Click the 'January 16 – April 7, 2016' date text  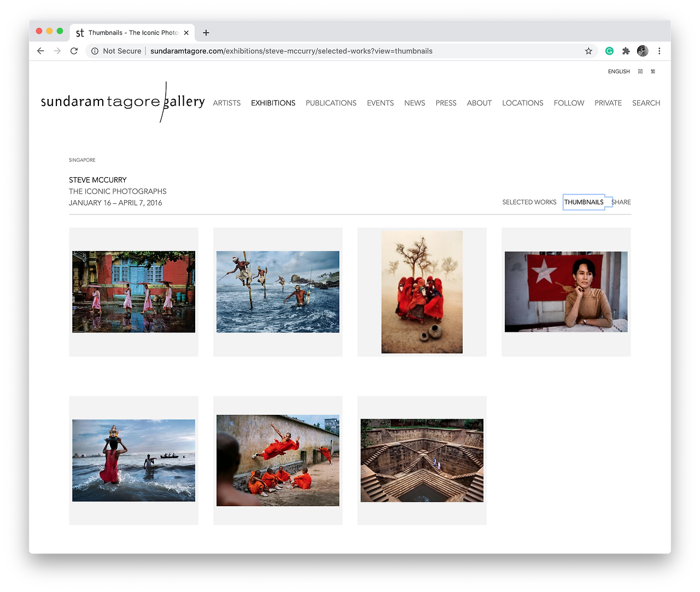(x=115, y=203)
